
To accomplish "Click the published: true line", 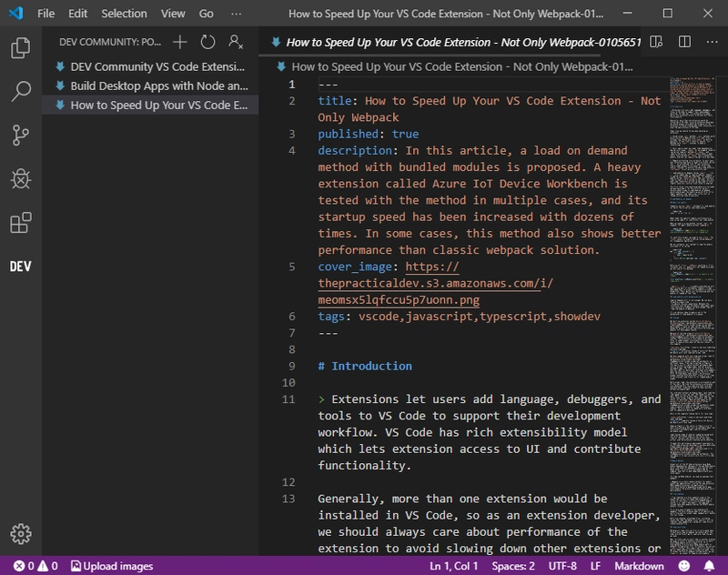I will (x=369, y=134).
